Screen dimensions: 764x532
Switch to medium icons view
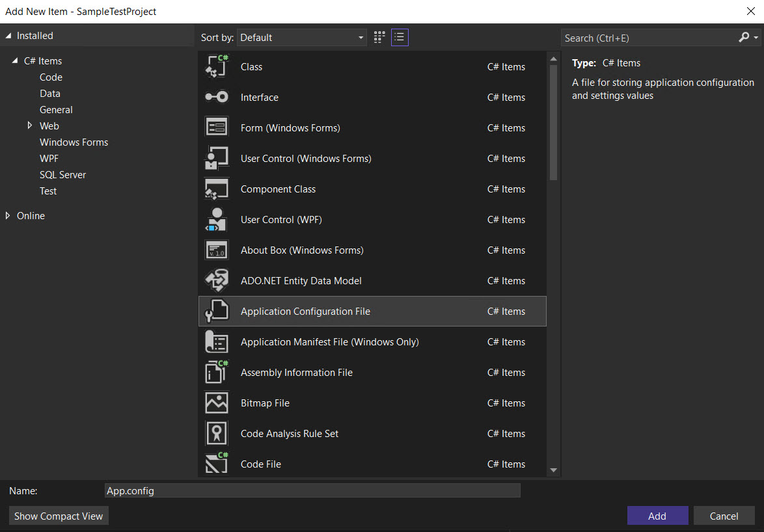(379, 37)
